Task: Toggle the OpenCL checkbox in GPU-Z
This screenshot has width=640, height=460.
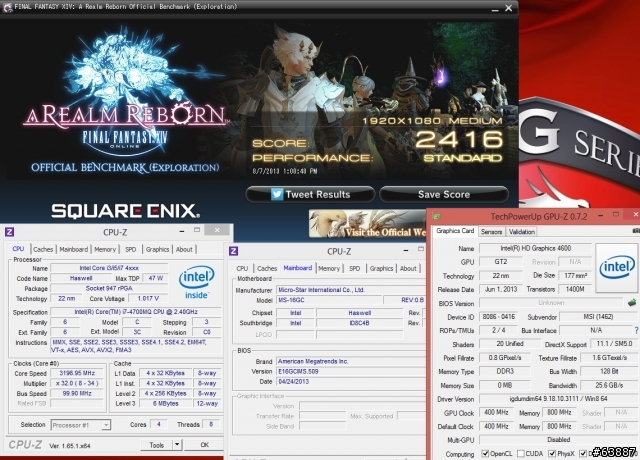Action: tap(485, 453)
